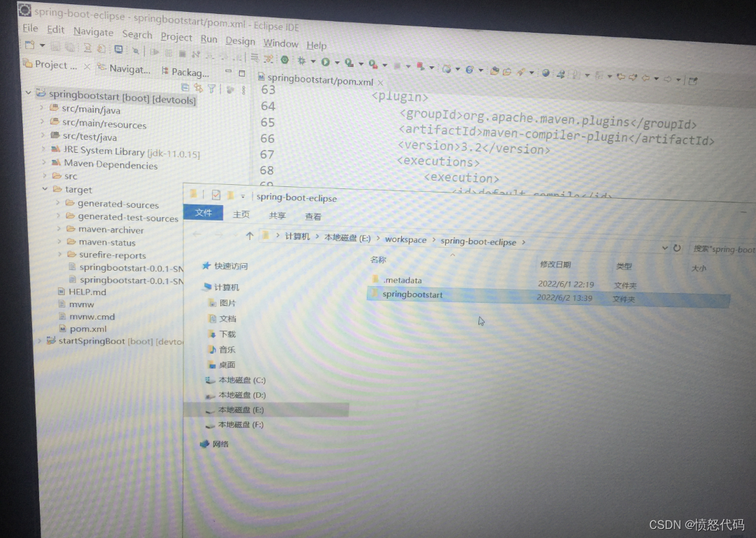Open the Project Explorer view menu dots
This screenshot has width=756, height=538.
tap(243, 90)
